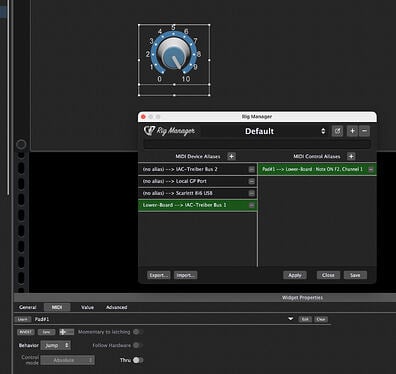396x374 pixels.
Task: Switch to the Value tab
Action: [87, 307]
